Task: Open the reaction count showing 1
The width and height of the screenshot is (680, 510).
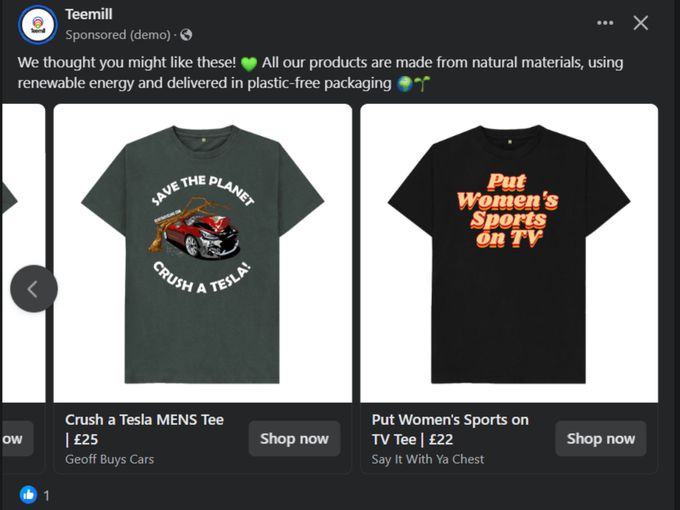Action: point(46,495)
